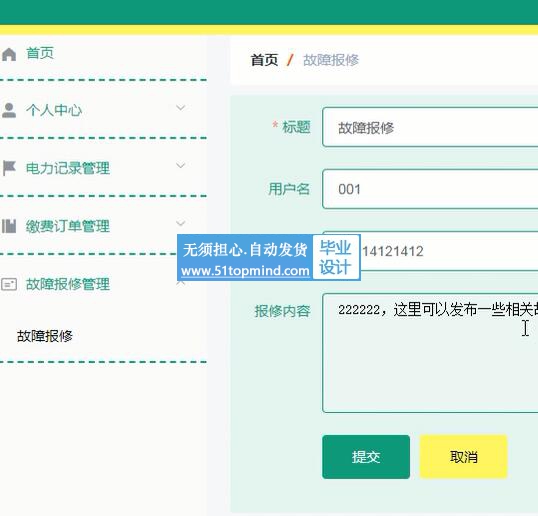The image size is (538, 516).
Task: Focus the 报修内容 text area
Action: coord(430,353)
